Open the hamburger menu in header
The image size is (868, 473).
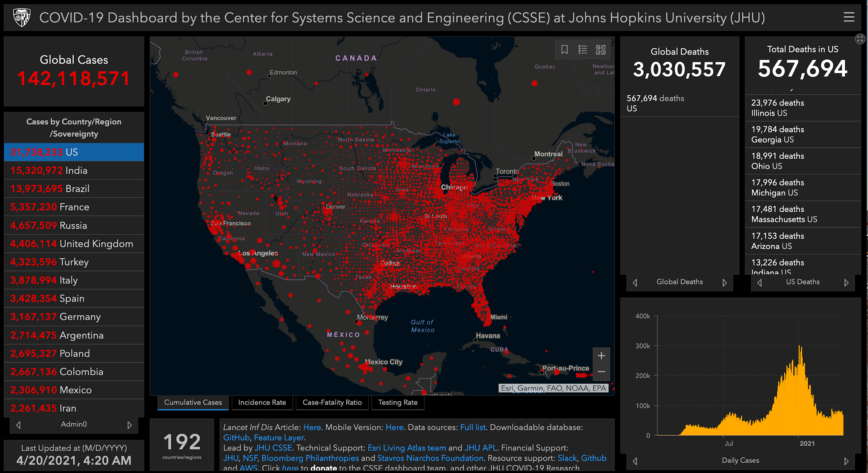tap(849, 17)
